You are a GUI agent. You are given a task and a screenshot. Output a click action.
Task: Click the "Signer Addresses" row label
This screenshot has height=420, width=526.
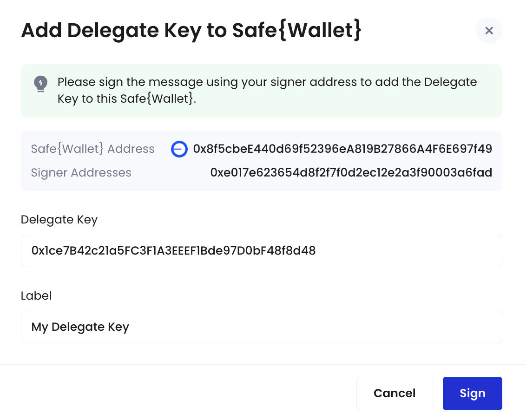click(x=81, y=173)
